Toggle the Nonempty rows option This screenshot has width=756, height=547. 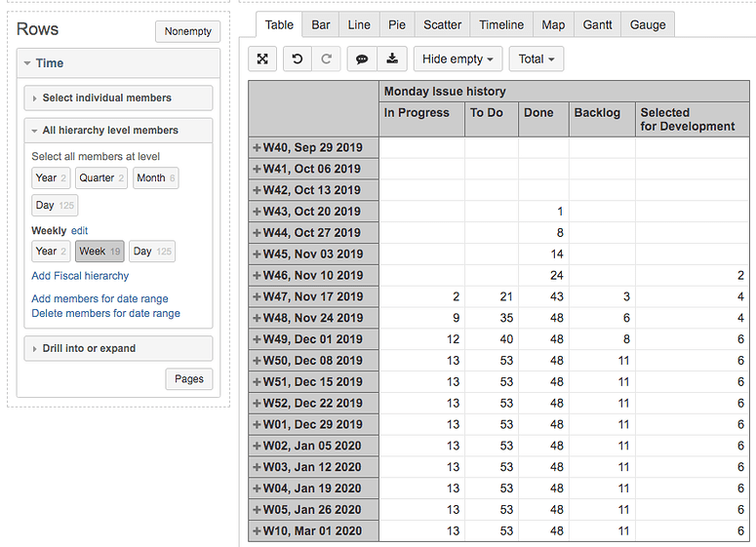pyautogui.click(x=187, y=31)
